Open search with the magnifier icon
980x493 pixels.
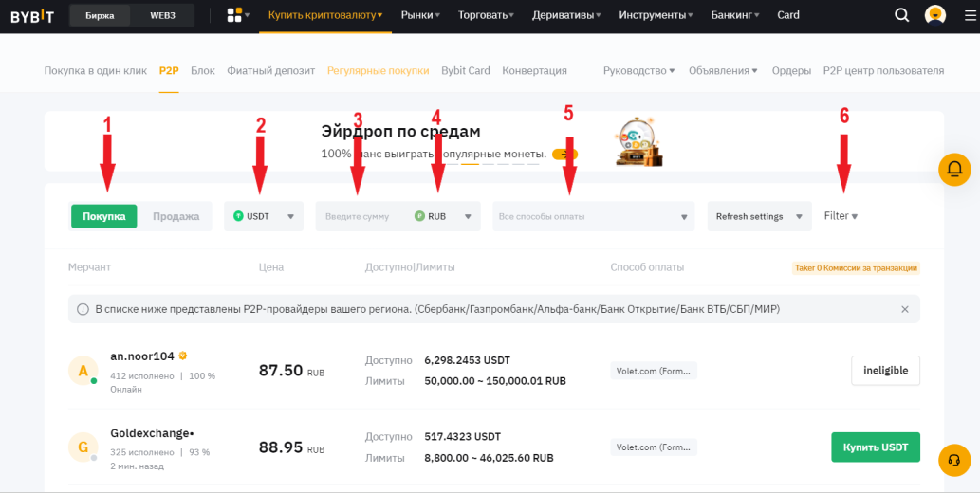901,15
